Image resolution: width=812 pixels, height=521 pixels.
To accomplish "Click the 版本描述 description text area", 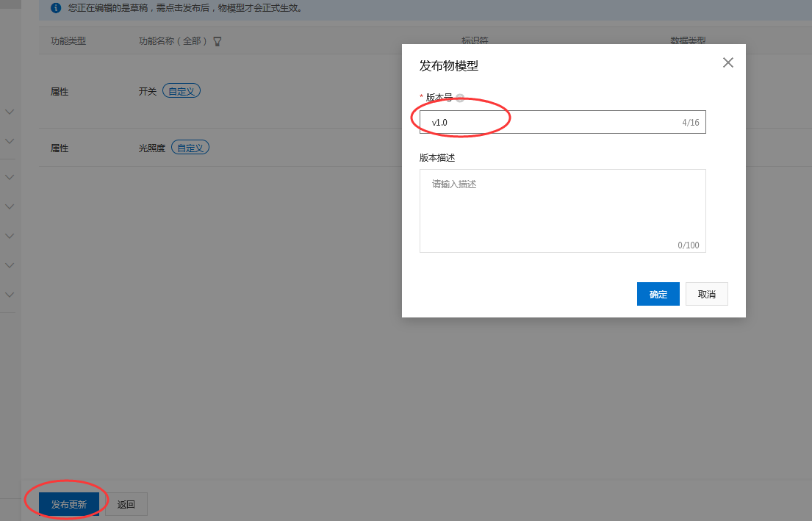I will (562, 209).
